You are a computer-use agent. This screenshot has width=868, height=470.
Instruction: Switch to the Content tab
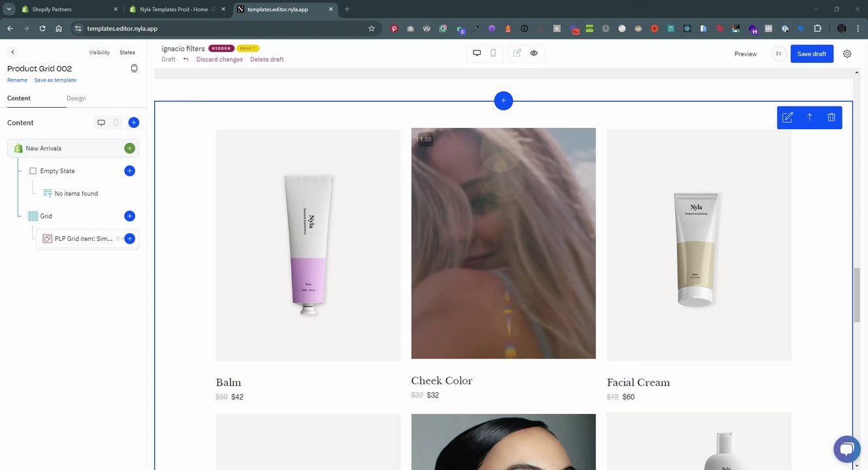(x=19, y=99)
